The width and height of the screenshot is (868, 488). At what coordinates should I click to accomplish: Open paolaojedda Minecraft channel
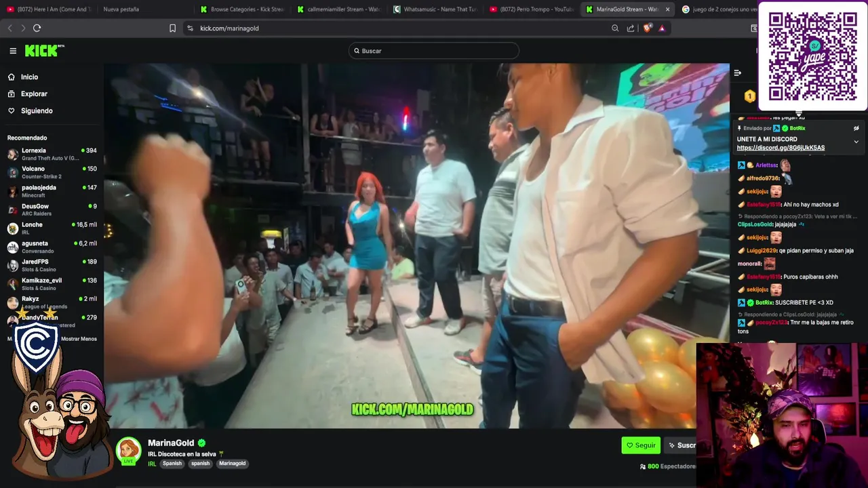(x=52, y=191)
